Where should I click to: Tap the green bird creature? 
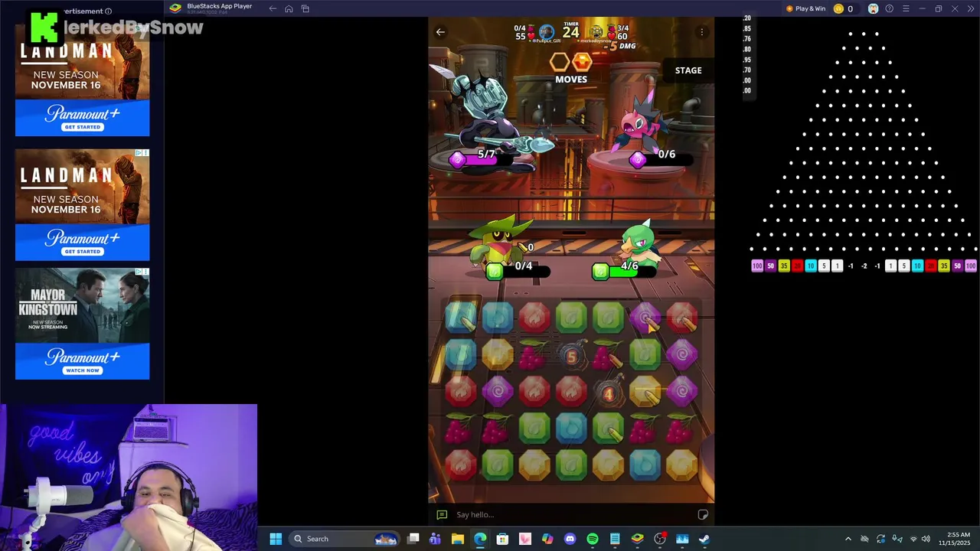pos(640,243)
